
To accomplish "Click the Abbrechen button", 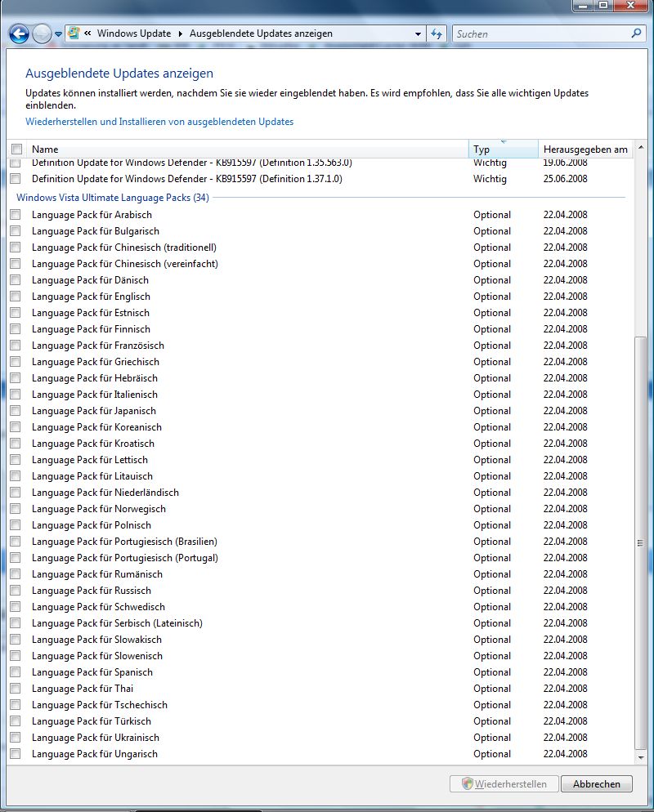I will pos(597,784).
